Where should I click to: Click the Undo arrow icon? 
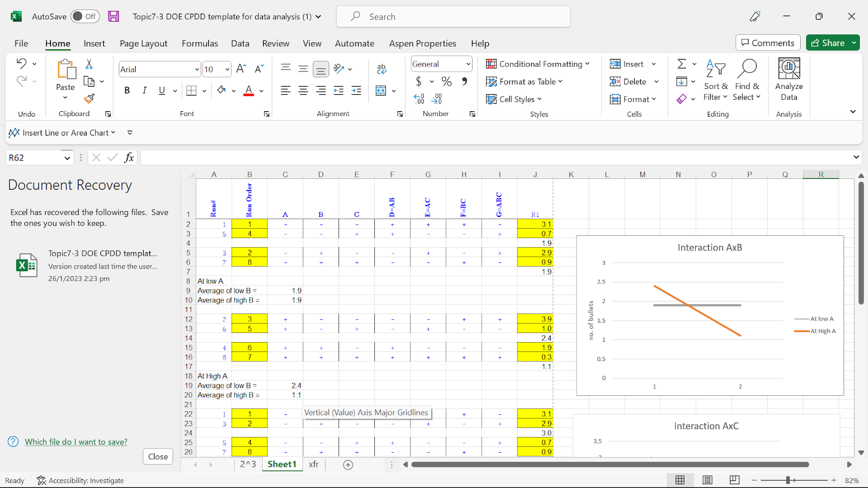tap(21, 63)
